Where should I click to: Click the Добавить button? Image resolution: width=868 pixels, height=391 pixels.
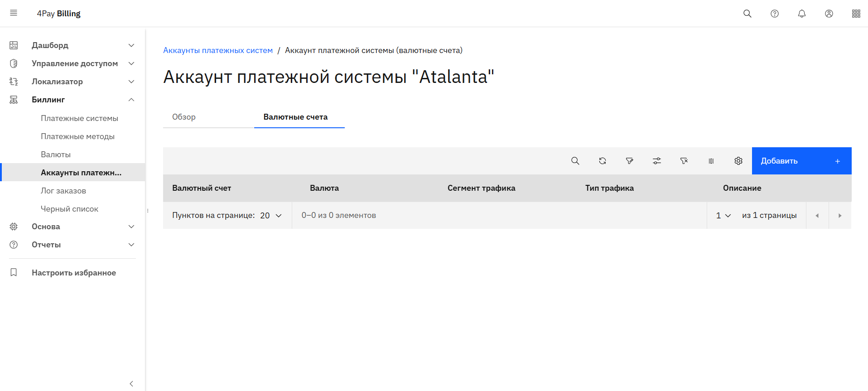click(801, 161)
